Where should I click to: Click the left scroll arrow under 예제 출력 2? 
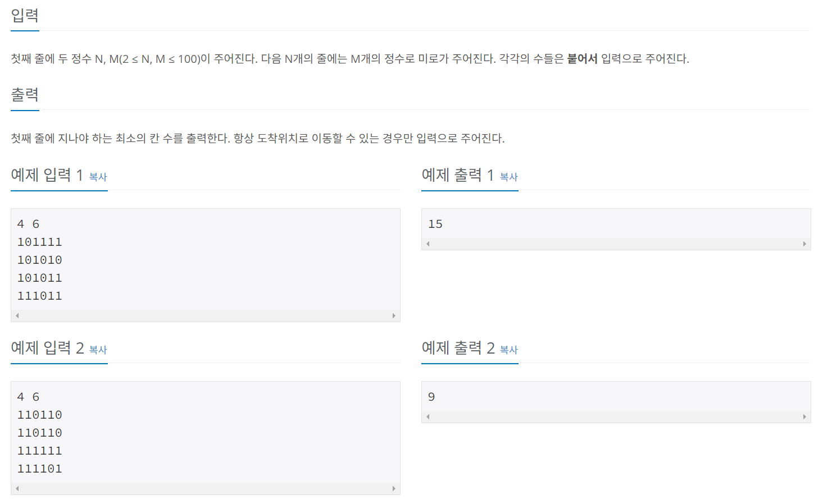tap(428, 416)
